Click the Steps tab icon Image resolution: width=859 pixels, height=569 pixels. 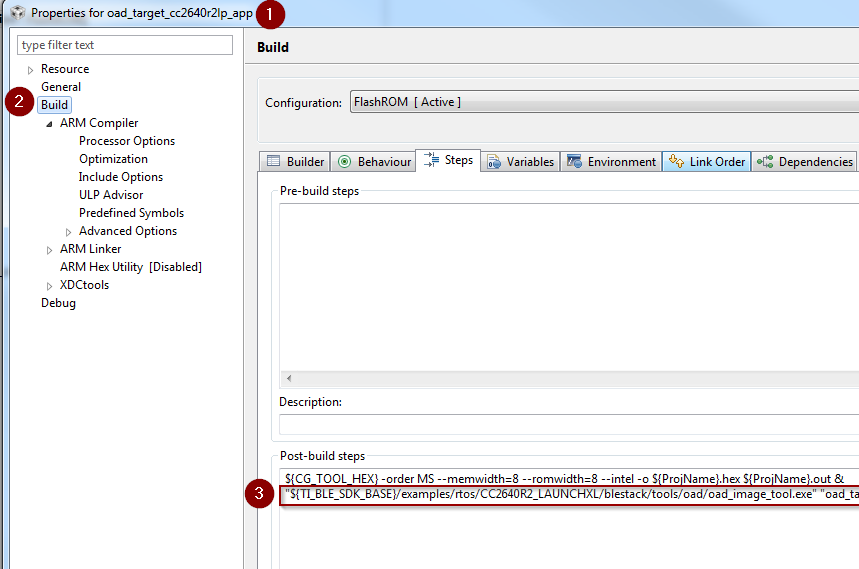pyautogui.click(x=432, y=160)
